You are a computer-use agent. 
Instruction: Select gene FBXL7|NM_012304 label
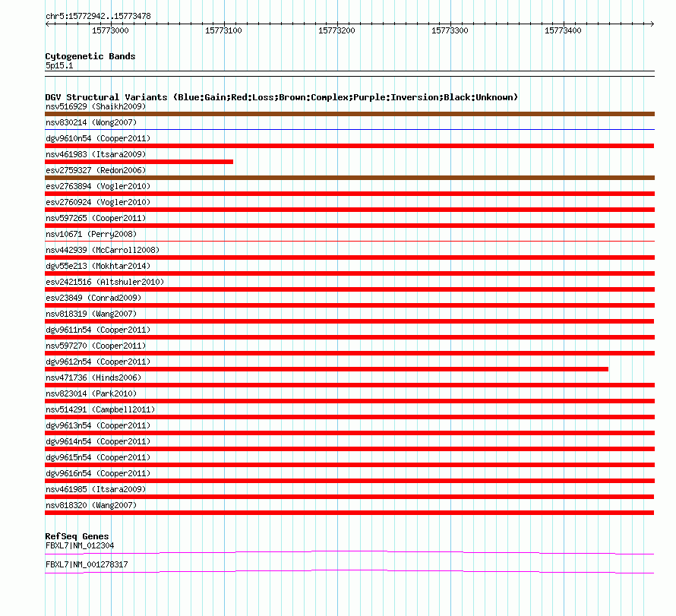(x=80, y=545)
